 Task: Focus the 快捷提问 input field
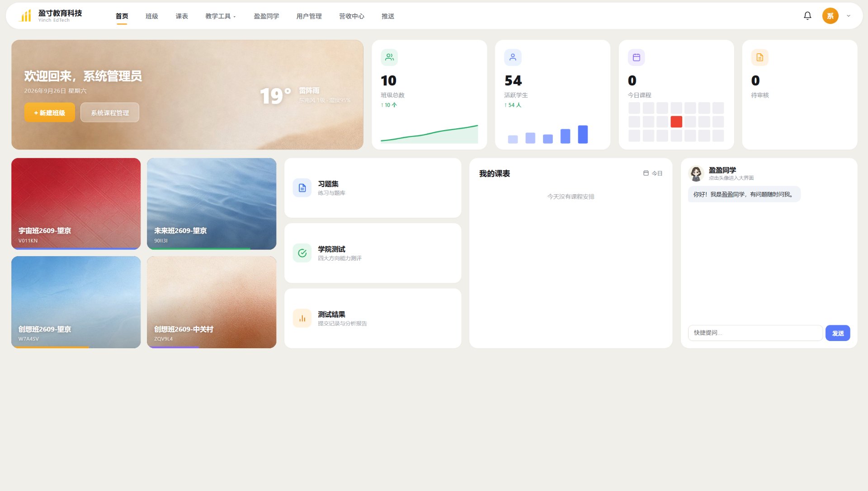pyautogui.click(x=755, y=333)
